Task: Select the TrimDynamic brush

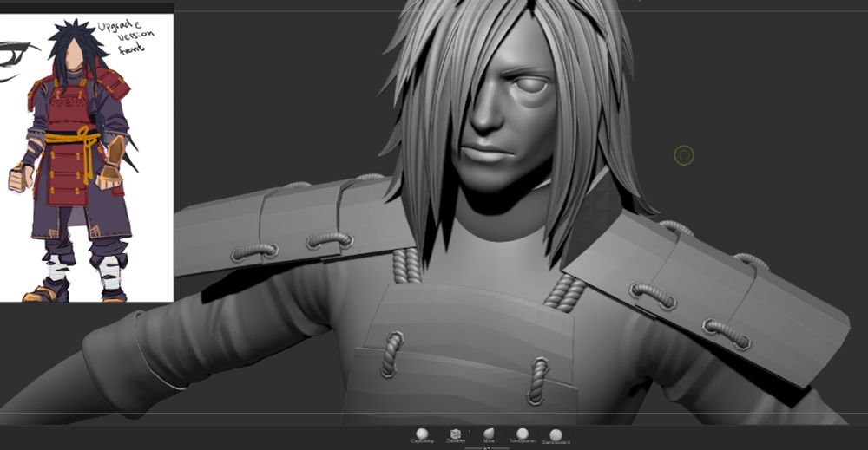Action: (522, 434)
